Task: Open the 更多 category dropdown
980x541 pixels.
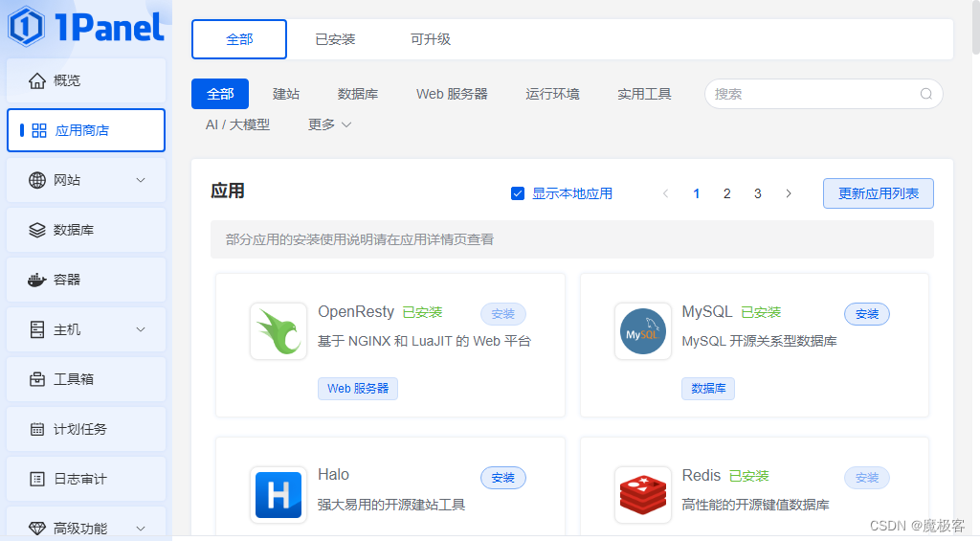Action: (329, 125)
